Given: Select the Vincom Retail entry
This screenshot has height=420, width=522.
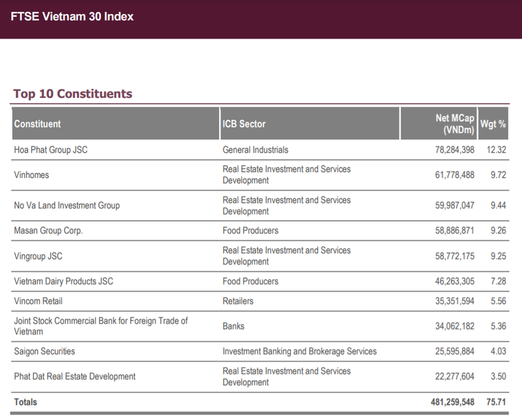Looking at the screenshot, I should point(39,301).
